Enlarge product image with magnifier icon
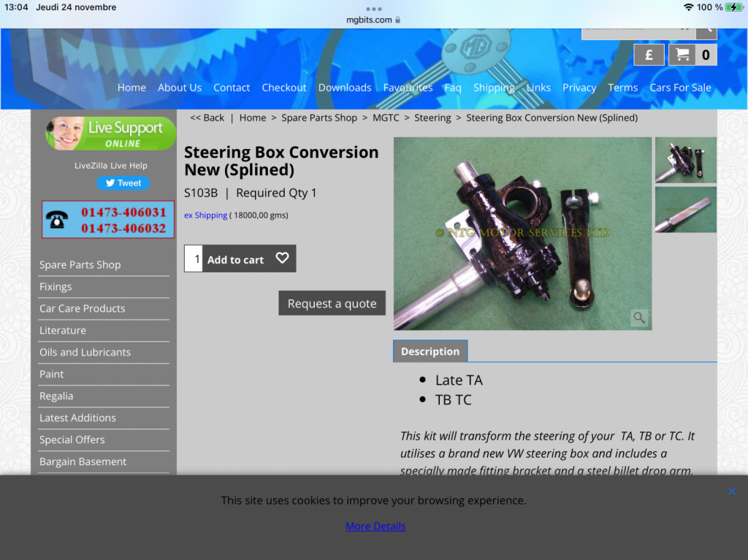 point(638,318)
